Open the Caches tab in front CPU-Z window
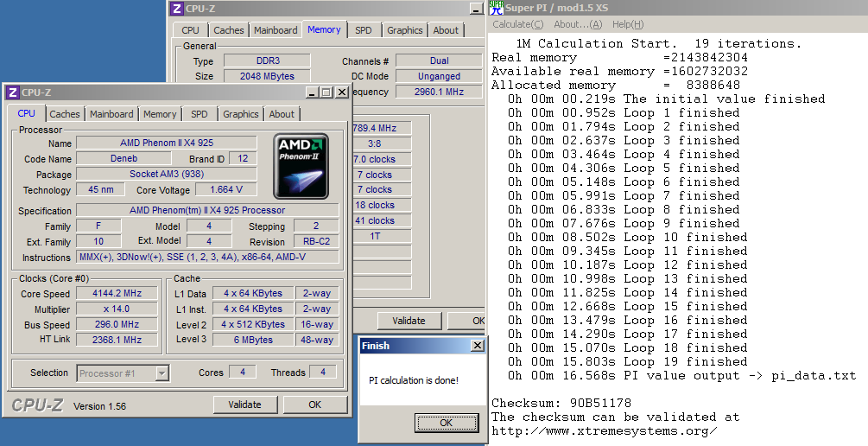868x446 pixels. [x=64, y=114]
